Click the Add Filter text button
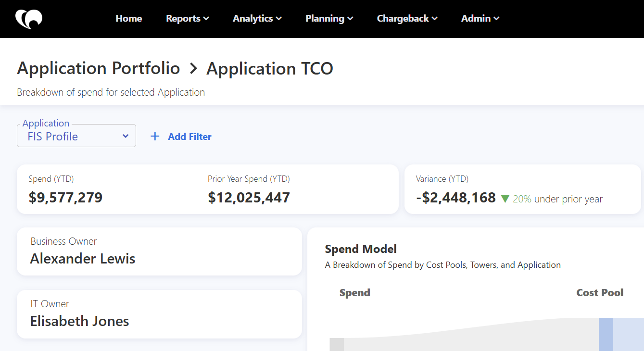 189,137
